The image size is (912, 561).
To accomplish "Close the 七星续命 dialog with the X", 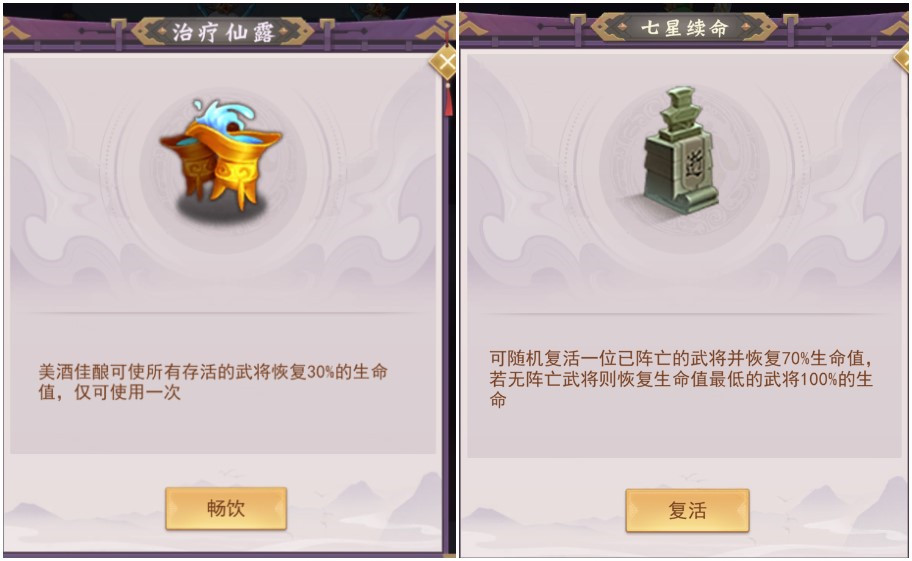I will pos(903,57).
